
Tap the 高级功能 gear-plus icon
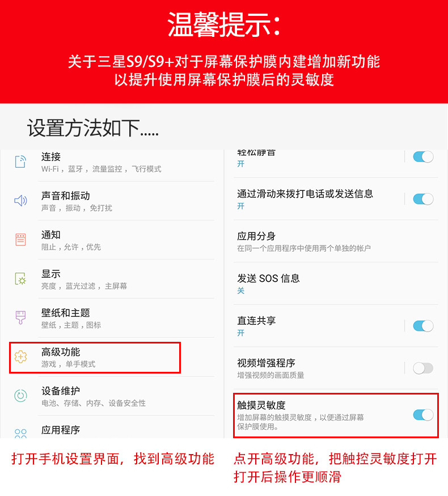(x=20, y=357)
